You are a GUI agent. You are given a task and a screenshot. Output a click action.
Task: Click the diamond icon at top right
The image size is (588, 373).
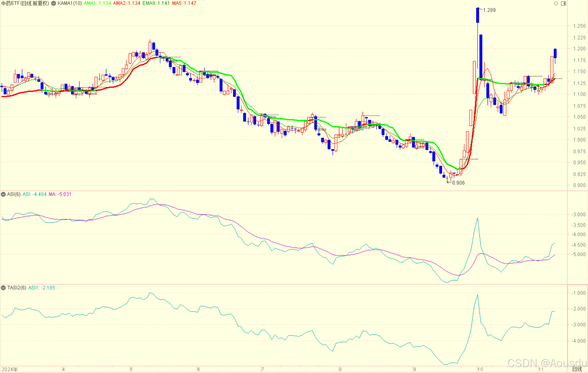point(556,4)
